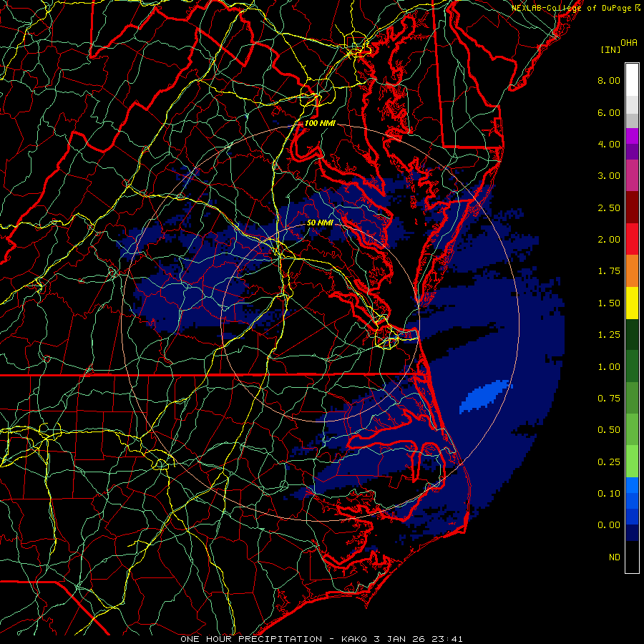Click the black ND swatch in the legend
The image size is (644, 644).
click(x=632, y=557)
